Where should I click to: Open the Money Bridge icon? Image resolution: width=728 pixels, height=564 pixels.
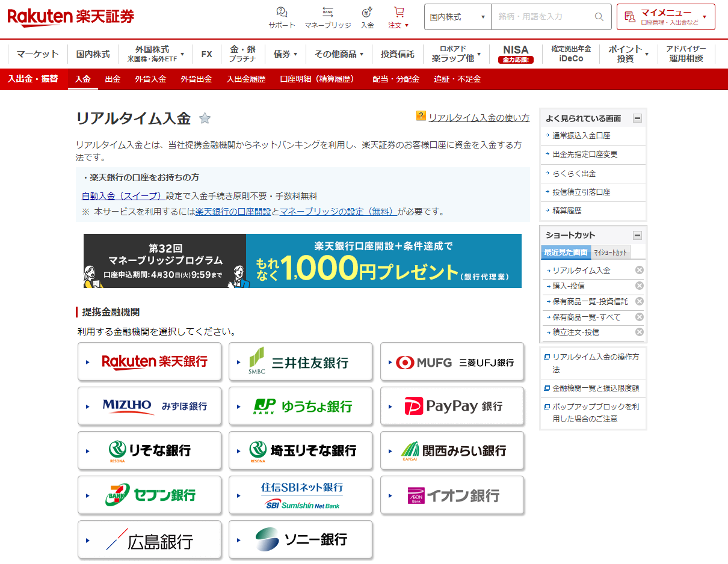coord(328,12)
